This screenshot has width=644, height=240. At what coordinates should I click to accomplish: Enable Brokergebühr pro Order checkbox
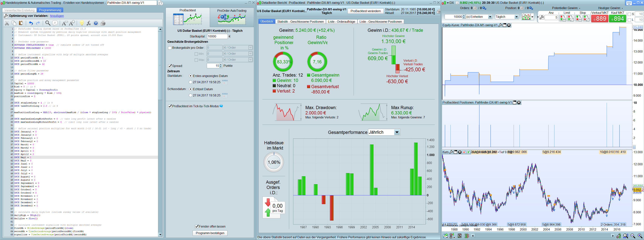170,48
